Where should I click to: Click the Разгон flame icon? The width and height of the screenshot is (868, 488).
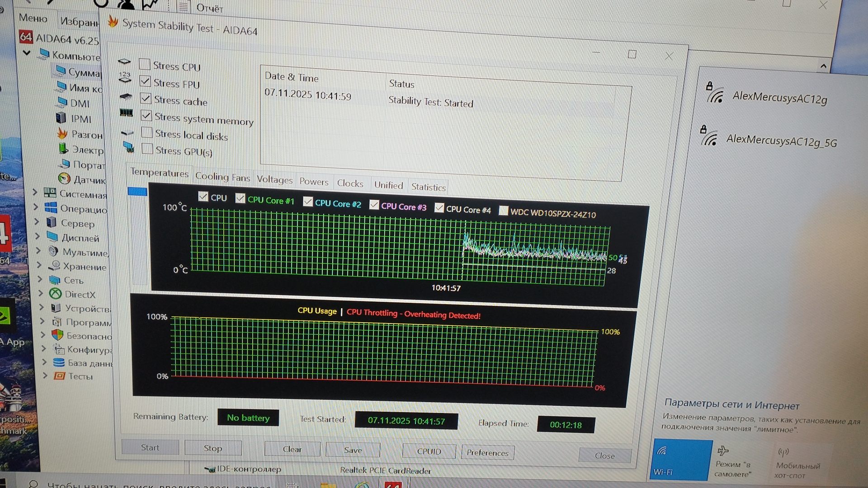pyautogui.click(x=62, y=134)
